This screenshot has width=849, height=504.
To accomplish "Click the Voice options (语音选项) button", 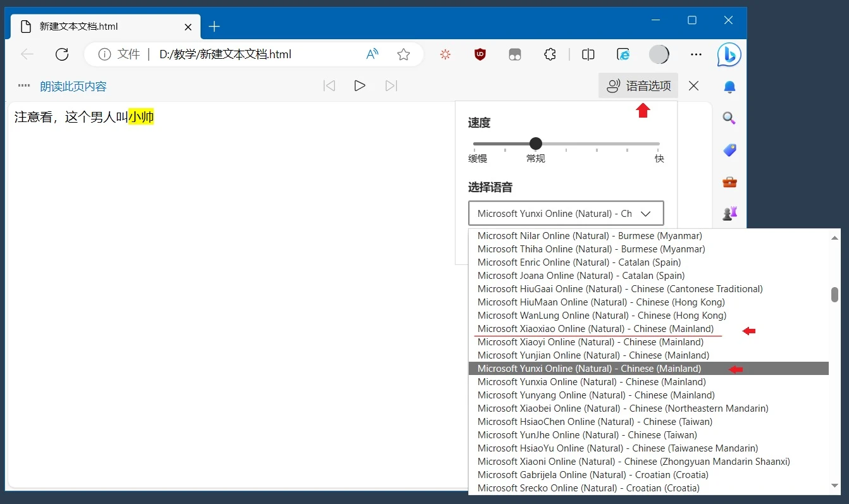I will pos(638,86).
